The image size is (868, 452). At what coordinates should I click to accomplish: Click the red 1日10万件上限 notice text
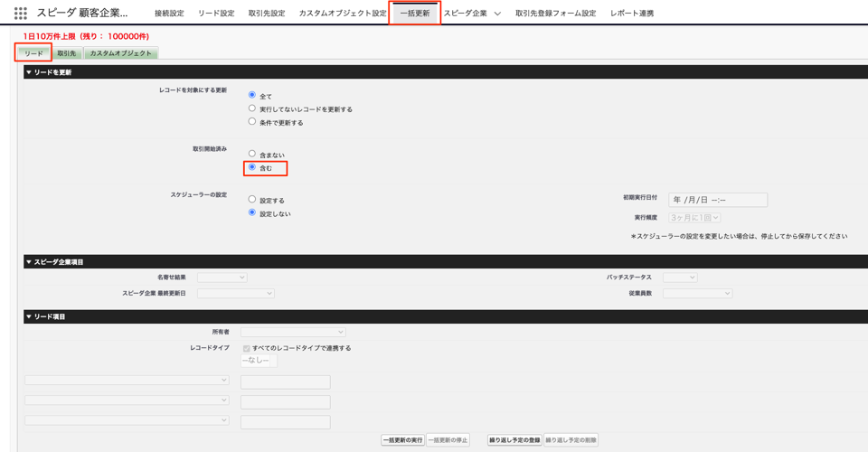pos(86,36)
